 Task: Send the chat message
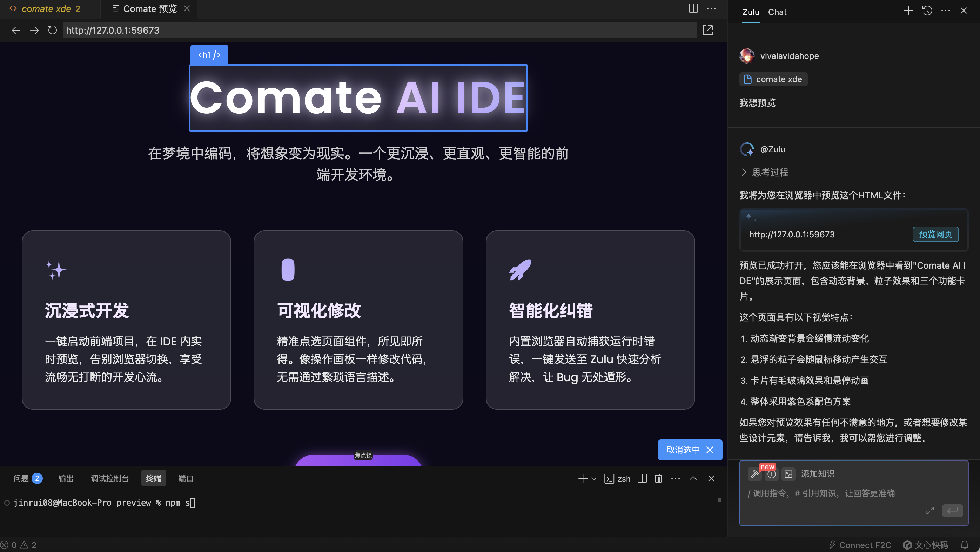coord(952,511)
